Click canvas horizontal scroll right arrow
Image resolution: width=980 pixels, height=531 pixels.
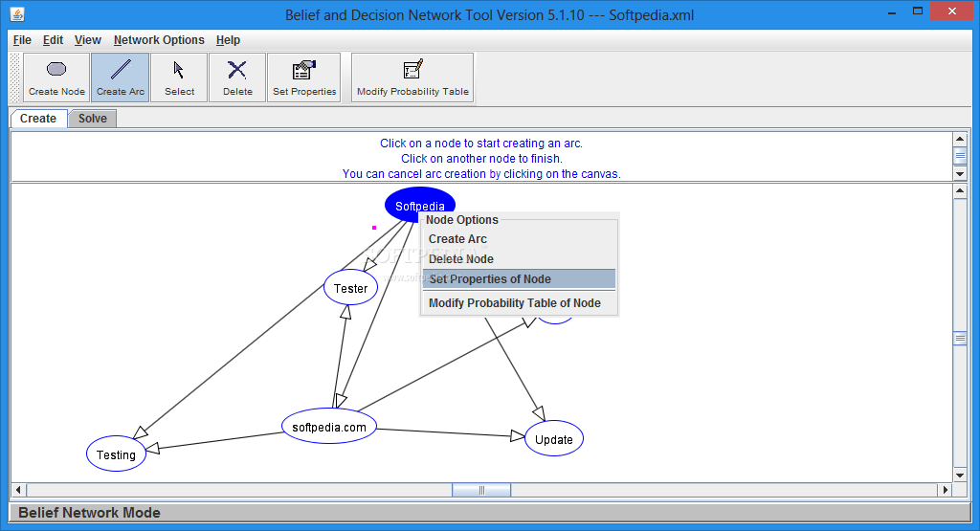coord(945,491)
